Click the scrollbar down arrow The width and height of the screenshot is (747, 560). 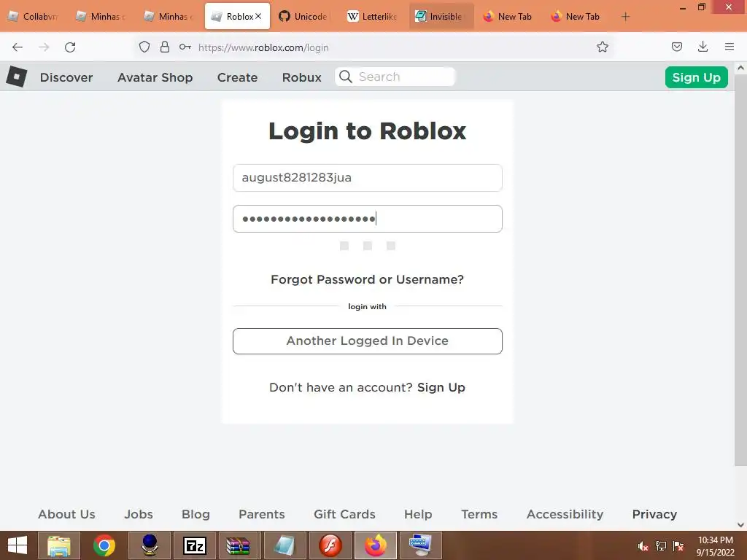(740, 525)
